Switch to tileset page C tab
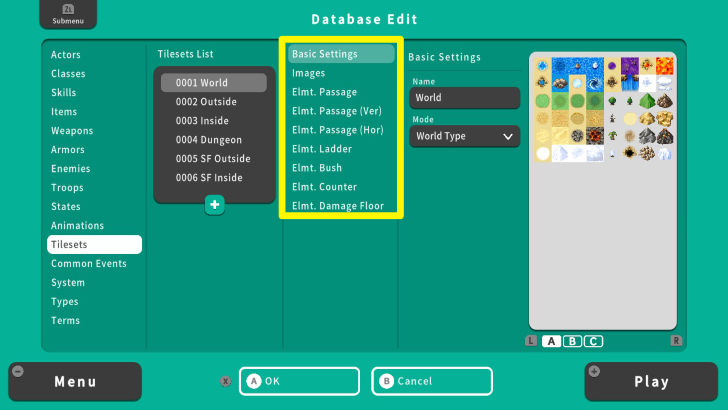Viewport: 728px width, 410px height. (593, 341)
